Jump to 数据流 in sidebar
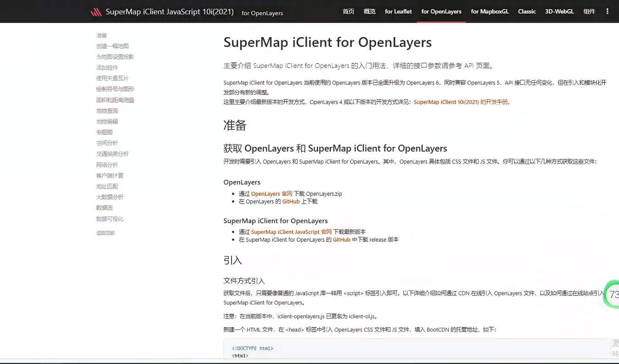The image size is (619, 364). point(105,208)
